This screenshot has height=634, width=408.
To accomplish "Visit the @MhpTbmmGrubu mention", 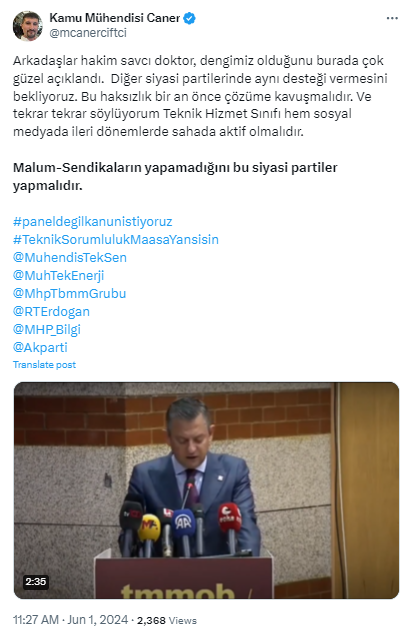I will pyautogui.click(x=69, y=294).
